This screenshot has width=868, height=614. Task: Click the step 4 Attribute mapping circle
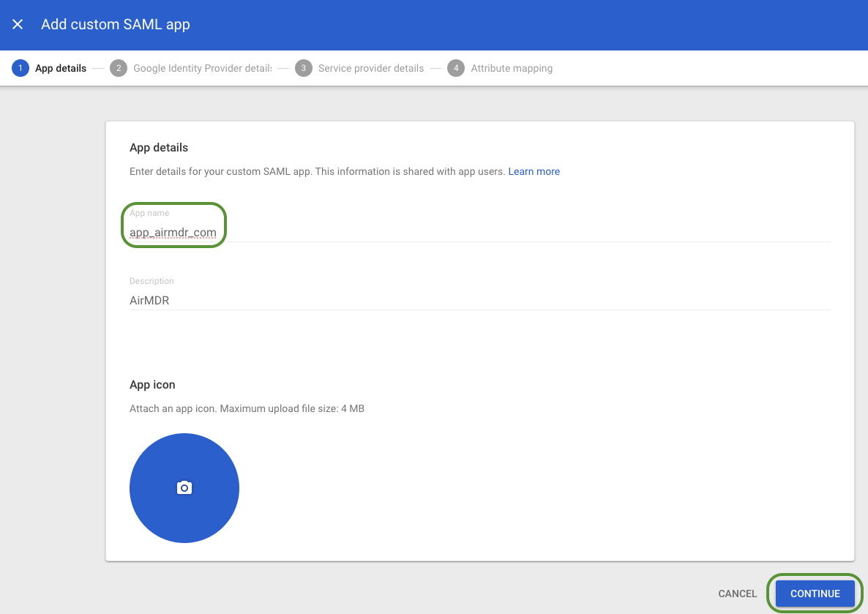click(456, 68)
